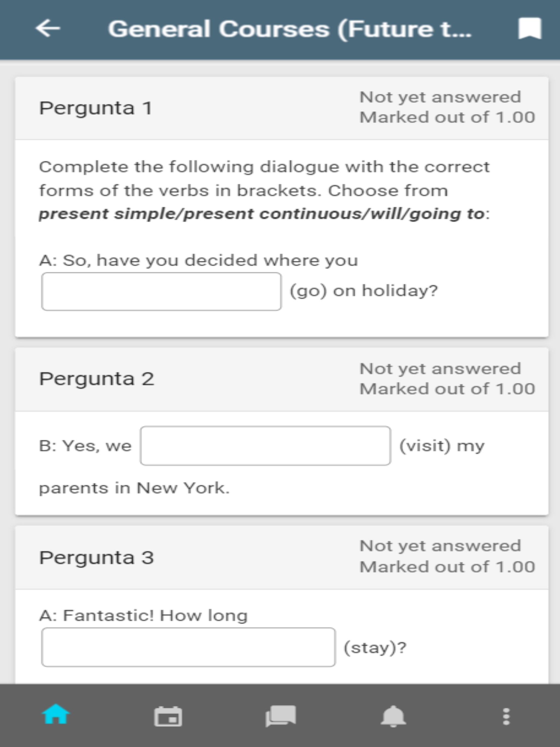Focus the (go) answer field in Pergunta 1
Viewport: 560px width, 747px height.
161,291
